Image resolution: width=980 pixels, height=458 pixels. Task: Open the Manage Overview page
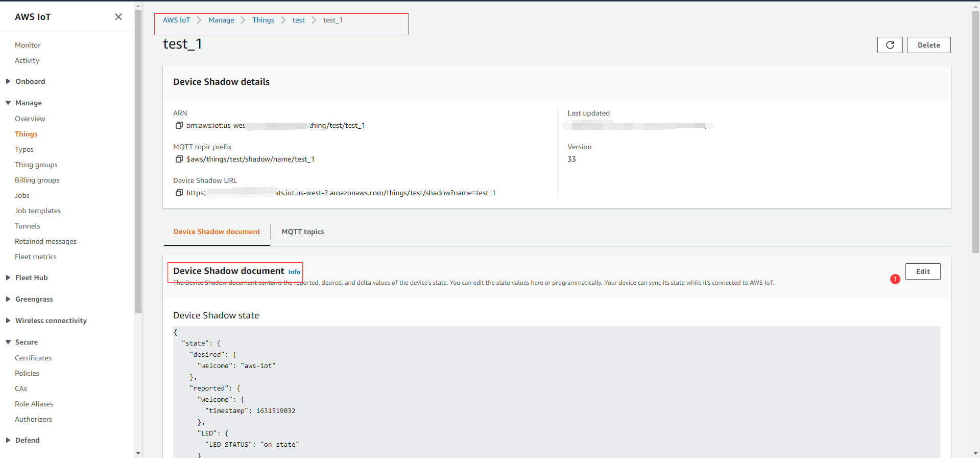click(30, 119)
